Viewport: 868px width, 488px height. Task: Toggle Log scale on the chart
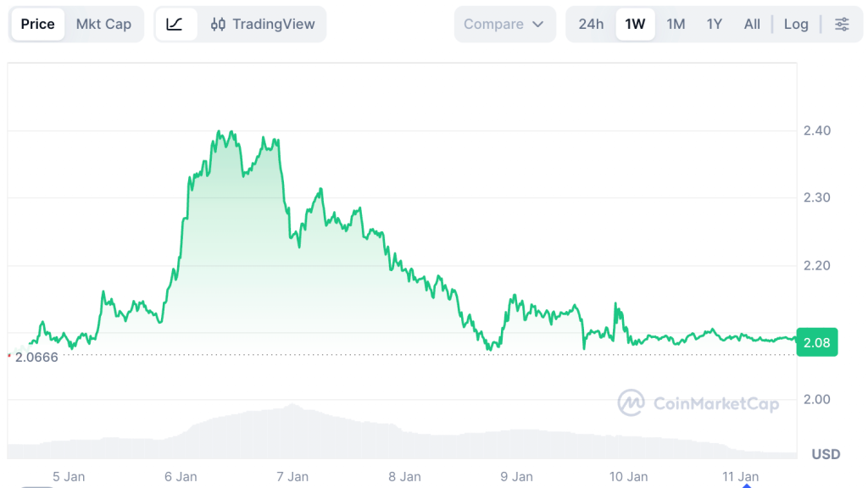coord(796,25)
